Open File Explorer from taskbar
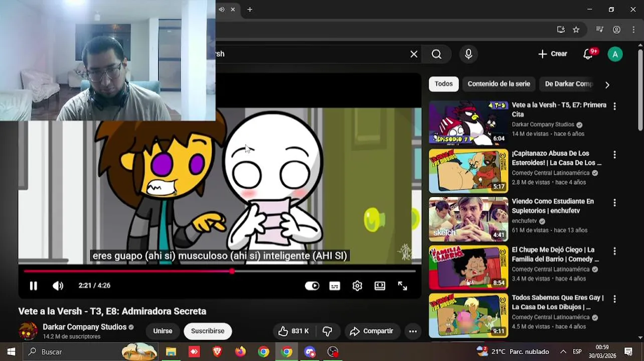 pos(171,352)
